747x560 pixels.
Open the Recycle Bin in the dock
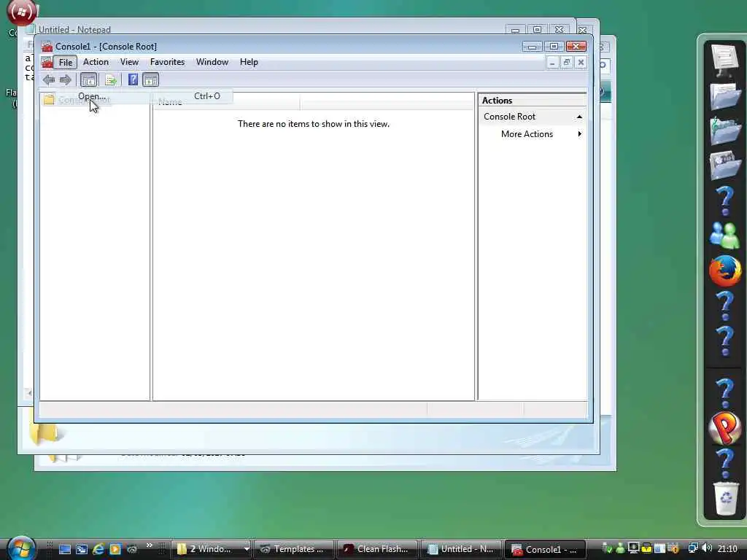click(x=726, y=498)
